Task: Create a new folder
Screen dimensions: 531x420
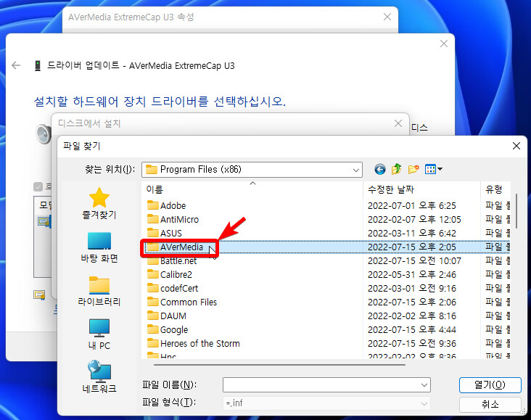Action: tap(413, 169)
